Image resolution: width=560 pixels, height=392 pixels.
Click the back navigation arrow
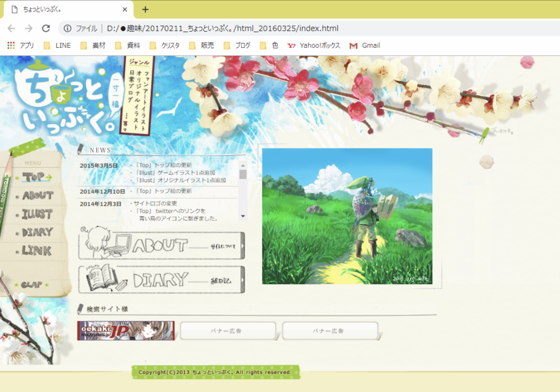tap(11, 28)
